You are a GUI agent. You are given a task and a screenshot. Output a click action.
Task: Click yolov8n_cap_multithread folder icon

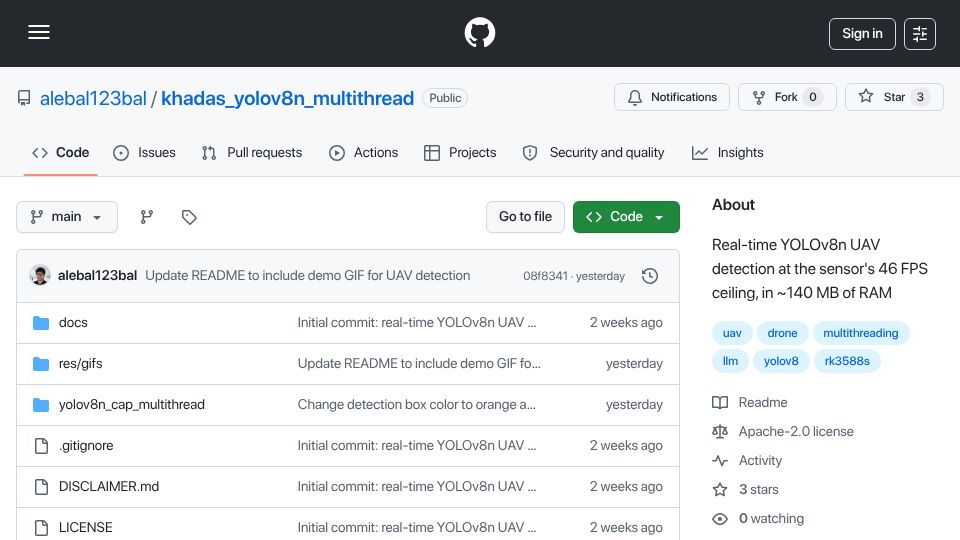coord(41,405)
